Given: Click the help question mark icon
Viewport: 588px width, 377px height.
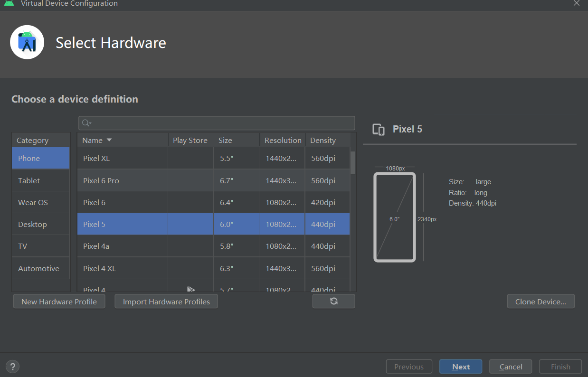Looking at the screenshot, I should pyautogui.click(x=13, y=367).
